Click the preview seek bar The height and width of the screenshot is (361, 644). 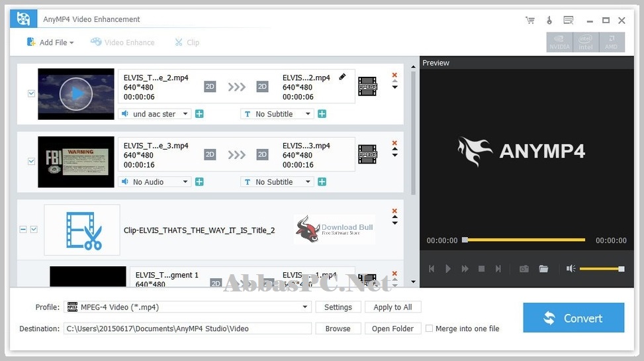point(525,240)
